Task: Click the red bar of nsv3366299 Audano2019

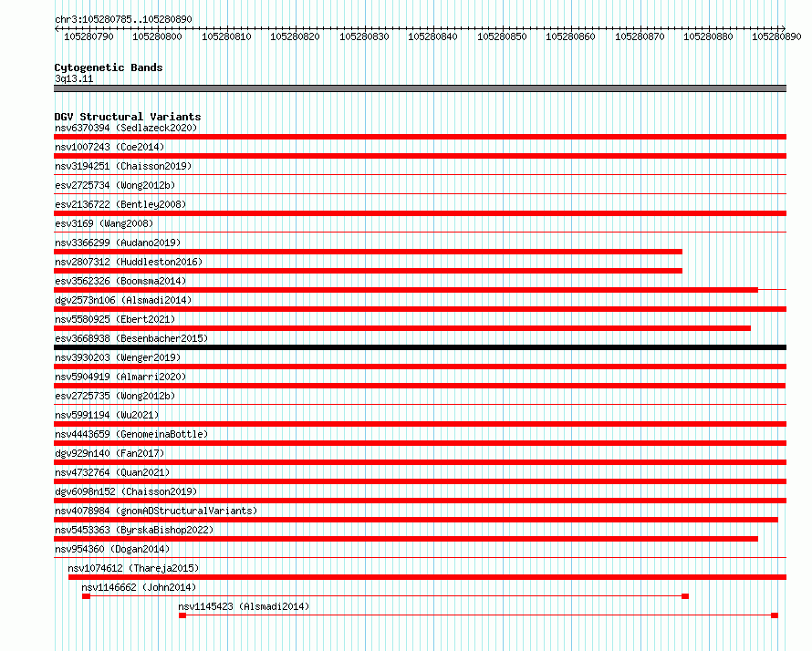Action: coord(369,252)
